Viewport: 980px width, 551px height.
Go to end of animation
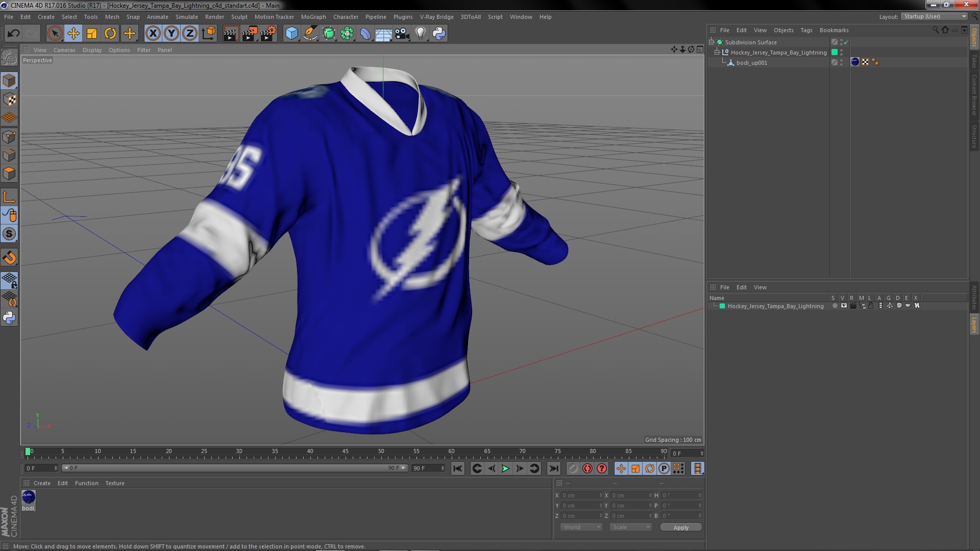point(553,468)
